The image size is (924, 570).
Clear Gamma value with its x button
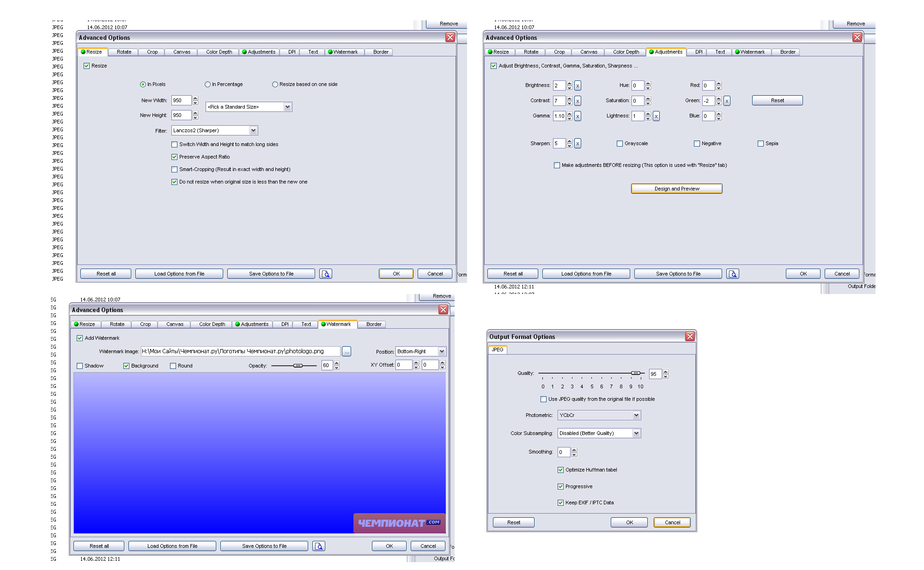click(x=577, y=116)
